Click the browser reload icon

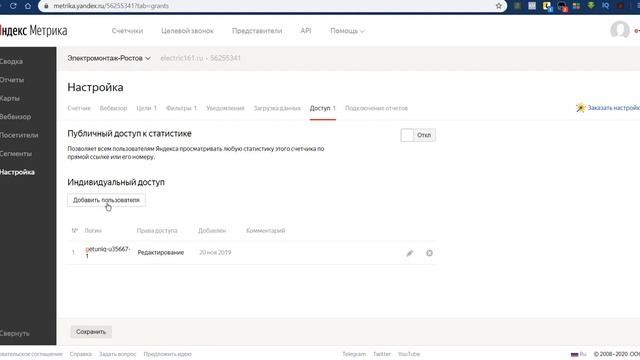click(x=13, y=6)
